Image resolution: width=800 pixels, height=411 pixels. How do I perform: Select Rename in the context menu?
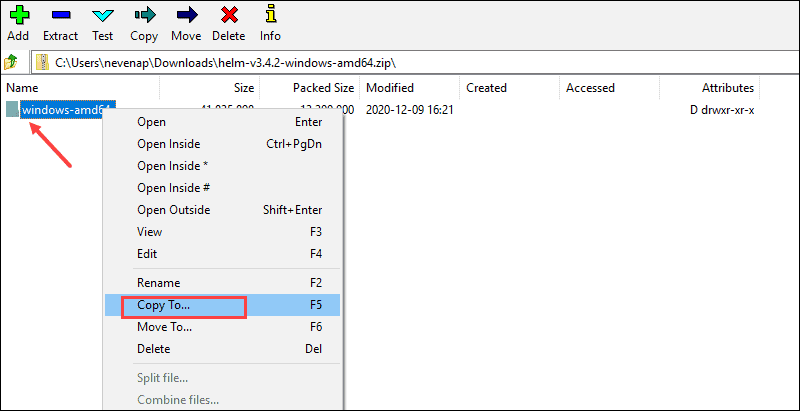(222, 282)
